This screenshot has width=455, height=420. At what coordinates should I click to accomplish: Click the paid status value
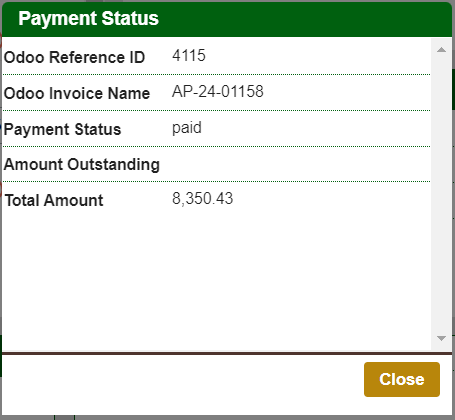pyautogui.click(x=187, y=128)
